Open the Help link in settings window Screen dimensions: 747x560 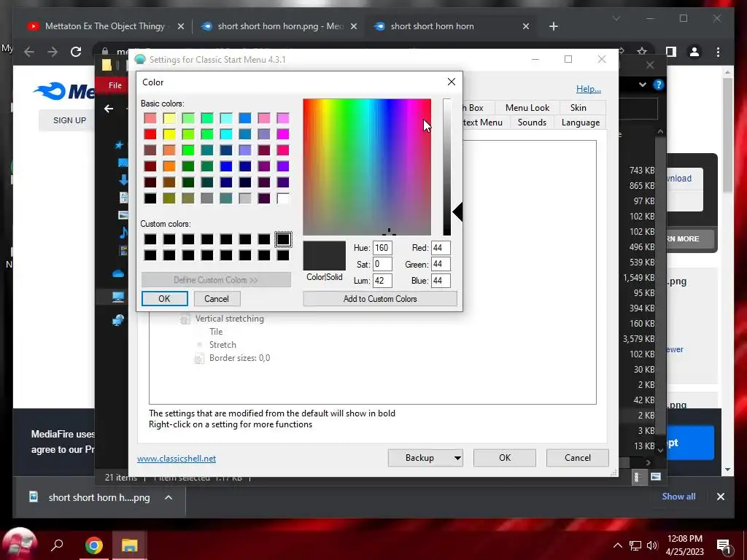point(589,89)
